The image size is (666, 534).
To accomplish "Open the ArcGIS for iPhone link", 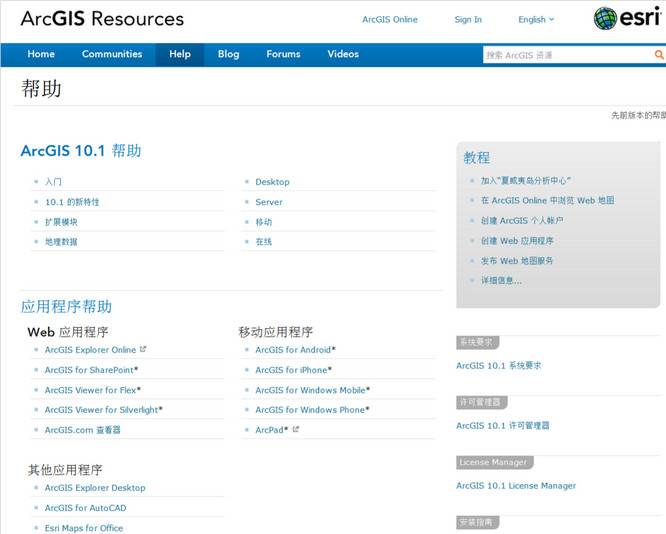I will (291, 370).
